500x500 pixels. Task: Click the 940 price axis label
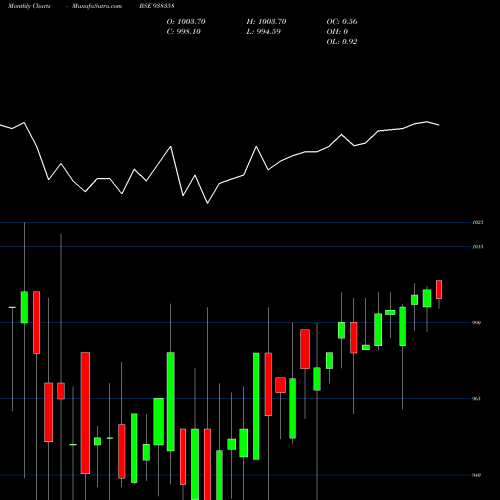pos(477,475)
